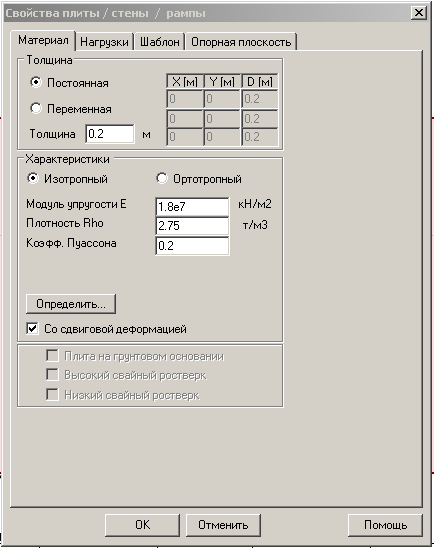Click the Плотность Rho field
This screenshot has height=548, width=434.
click(x=192, y=226)
